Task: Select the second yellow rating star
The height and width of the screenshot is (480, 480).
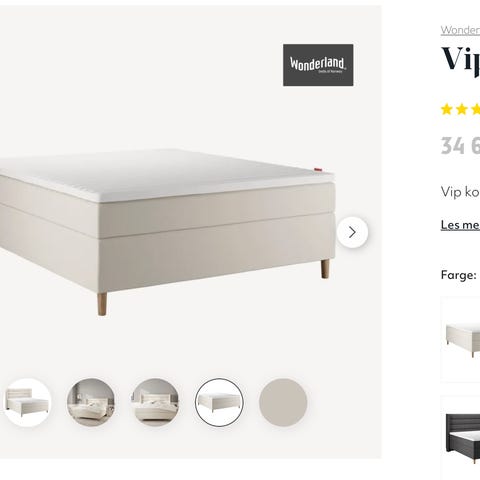Action: coord(462,109)
